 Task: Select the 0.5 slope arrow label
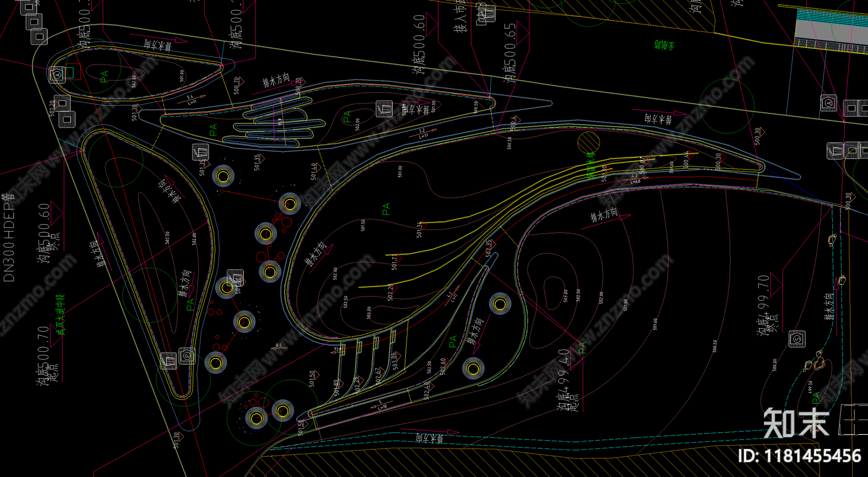279,345
